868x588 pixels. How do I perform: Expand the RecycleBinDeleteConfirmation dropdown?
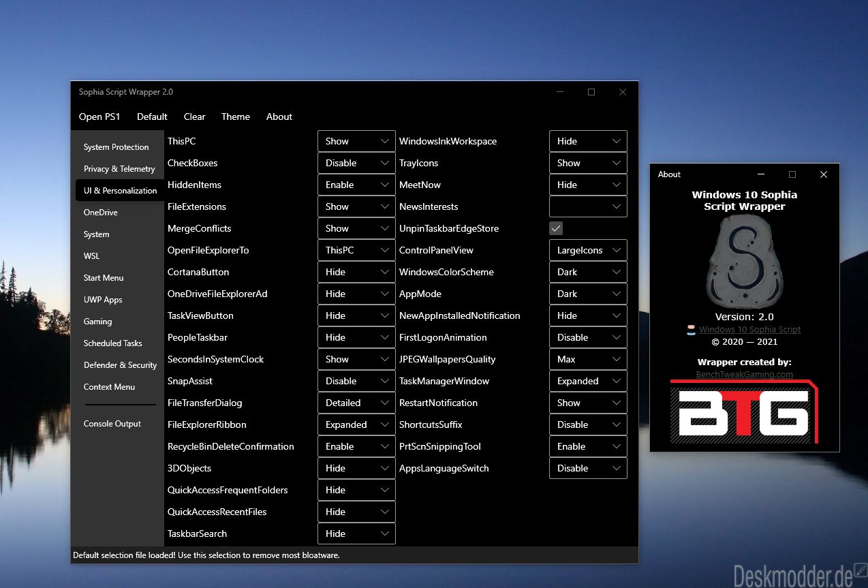click(356, 446)
